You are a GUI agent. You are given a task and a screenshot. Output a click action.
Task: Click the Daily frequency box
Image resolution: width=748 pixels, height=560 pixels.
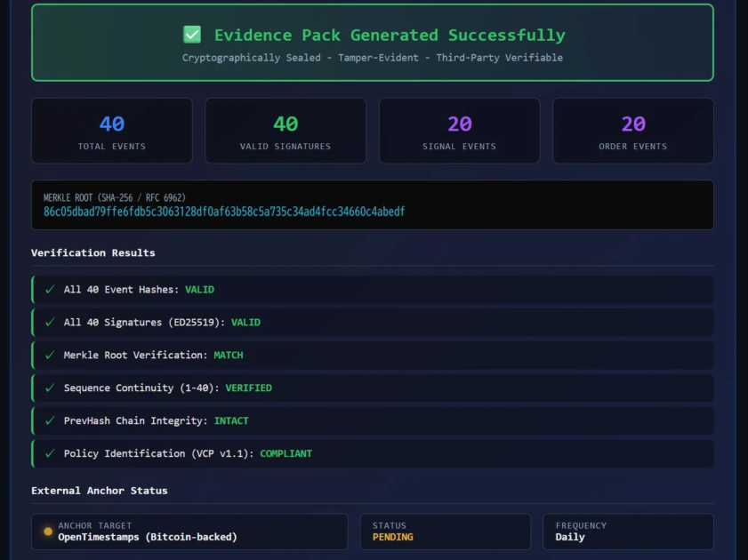tap(628, 532)
